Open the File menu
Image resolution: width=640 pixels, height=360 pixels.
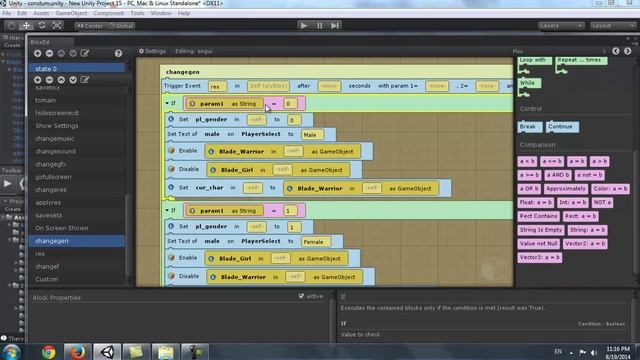click(7, 13)
